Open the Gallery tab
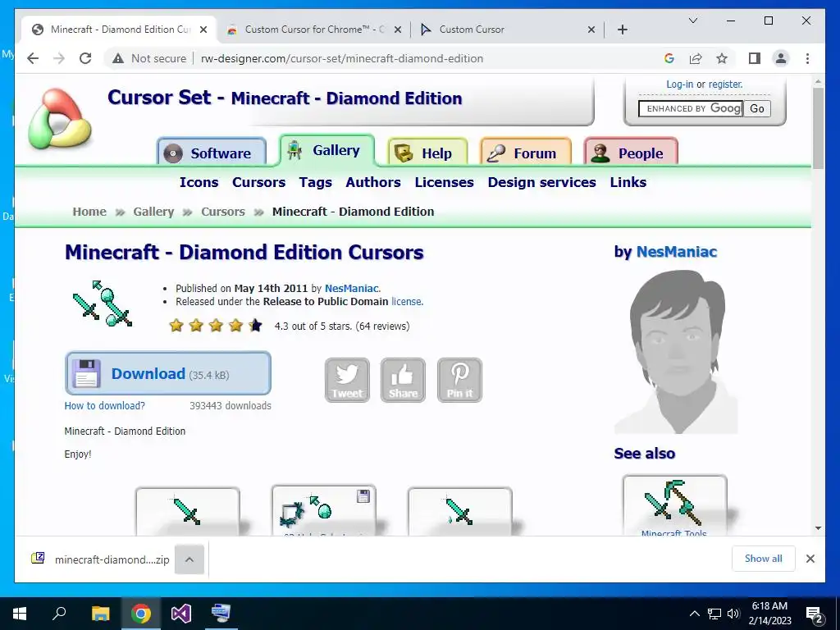 pos(326,150)
